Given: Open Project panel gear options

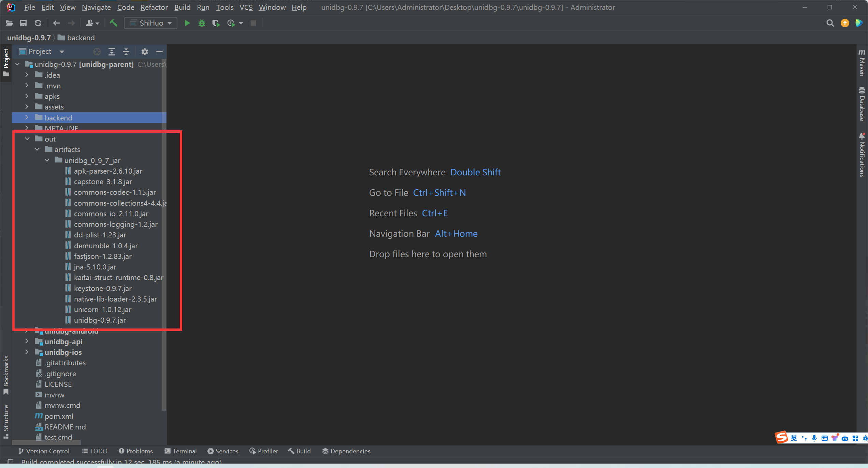Looking at the screenshot, I should click(145, 52).
